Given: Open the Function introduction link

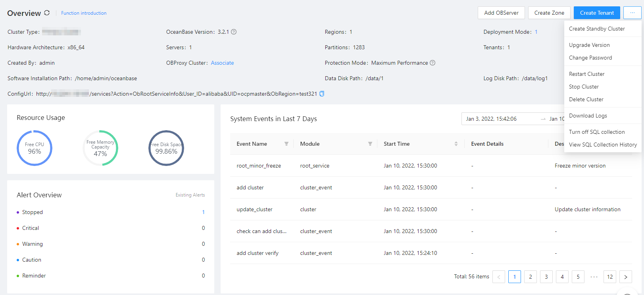Looking at the screenshot, I should coord(84,13).
